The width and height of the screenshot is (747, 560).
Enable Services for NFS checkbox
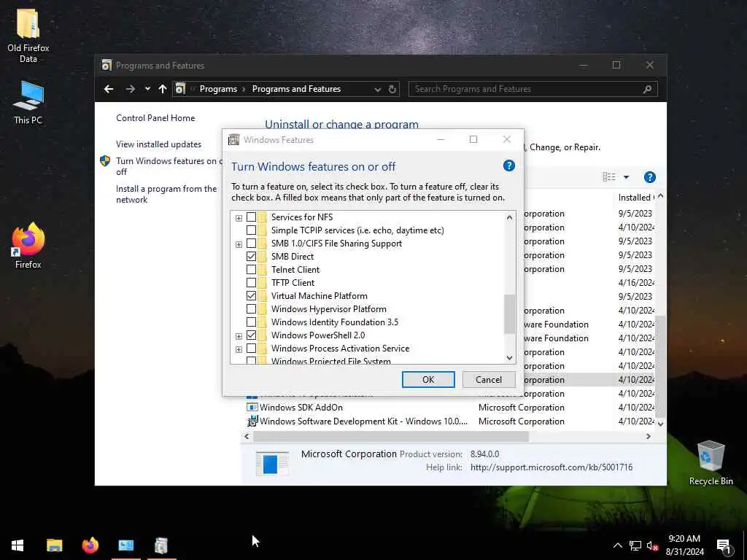coord(251,217)
